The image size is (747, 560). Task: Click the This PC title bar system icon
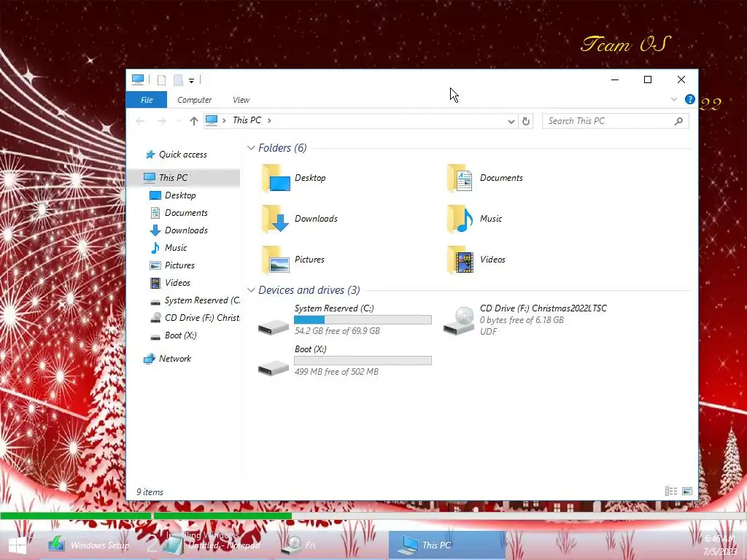pos(138,79)
